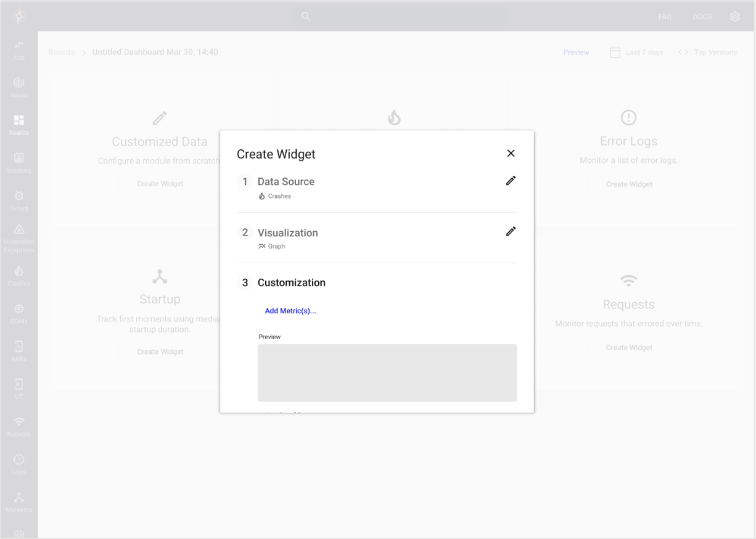756x539 pixels.
Task: Open the UT sidebar item
Action: pyautogui.click(x=18, y=389)
